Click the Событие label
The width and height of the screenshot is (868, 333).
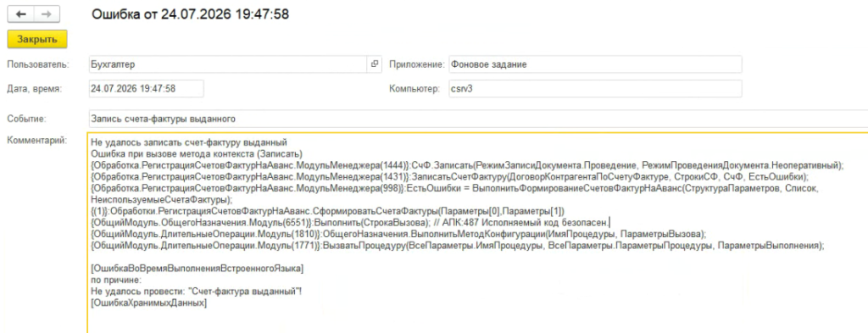[x=26, y=119]
